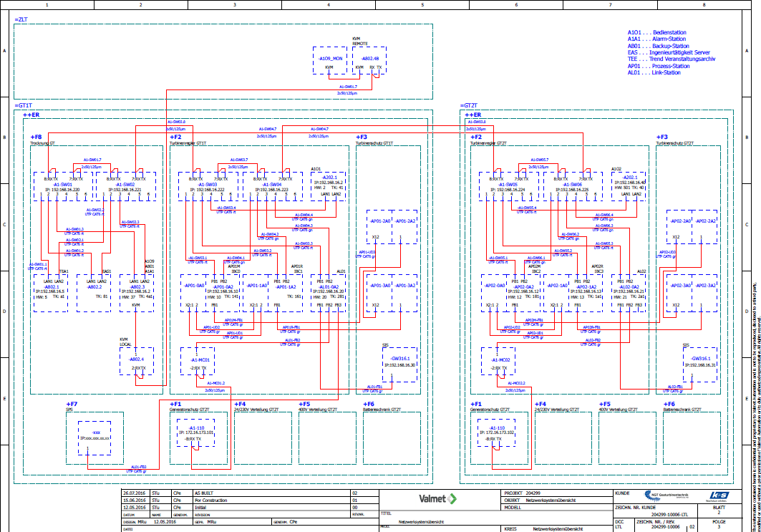Select the -A1-SW06 switch block
Image resolution: width=761 pixels, height=532 pixels.
(572, 185)
